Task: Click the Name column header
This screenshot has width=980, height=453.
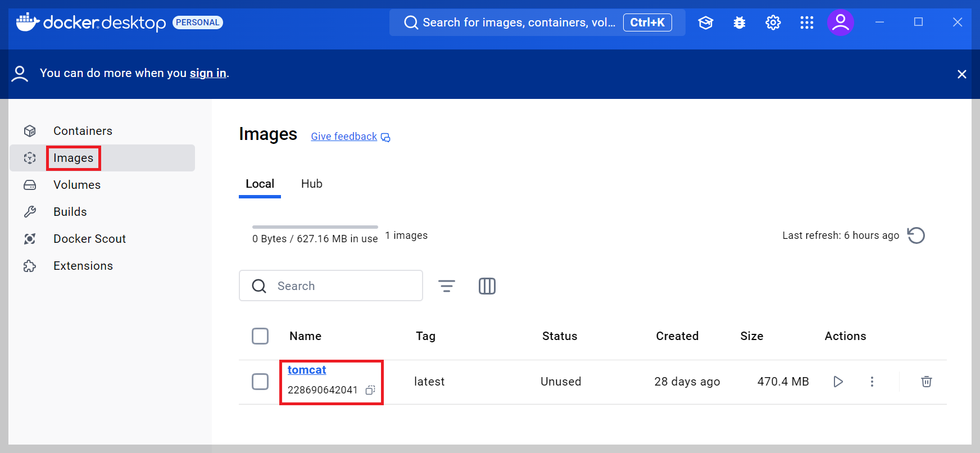Action: point(306,336)
